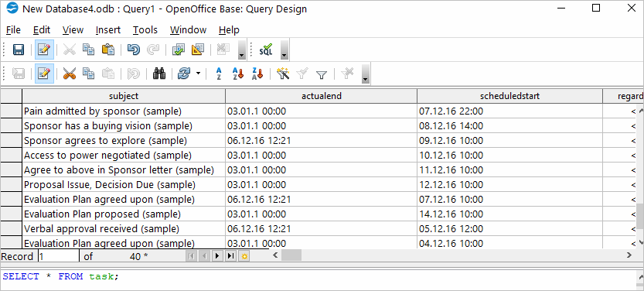Paste using the upper toolbar clipboard icon
This screenshot has height=291, width=644.
click(108, 50)
